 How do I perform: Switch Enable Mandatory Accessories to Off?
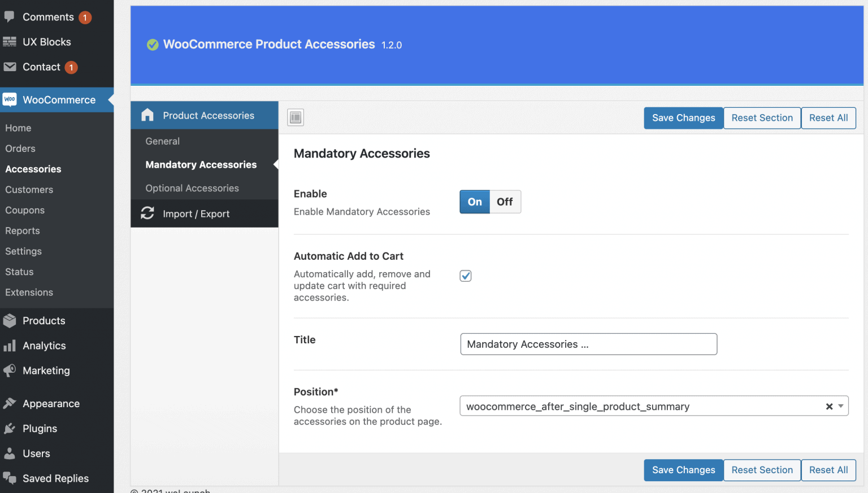tap(505, 202)
